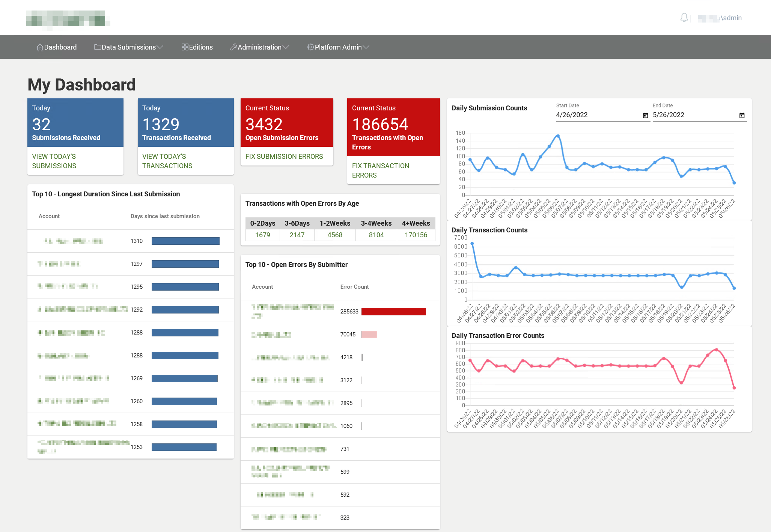
Task: Open the End Date calendar picker icon
Action: [742, 115]
